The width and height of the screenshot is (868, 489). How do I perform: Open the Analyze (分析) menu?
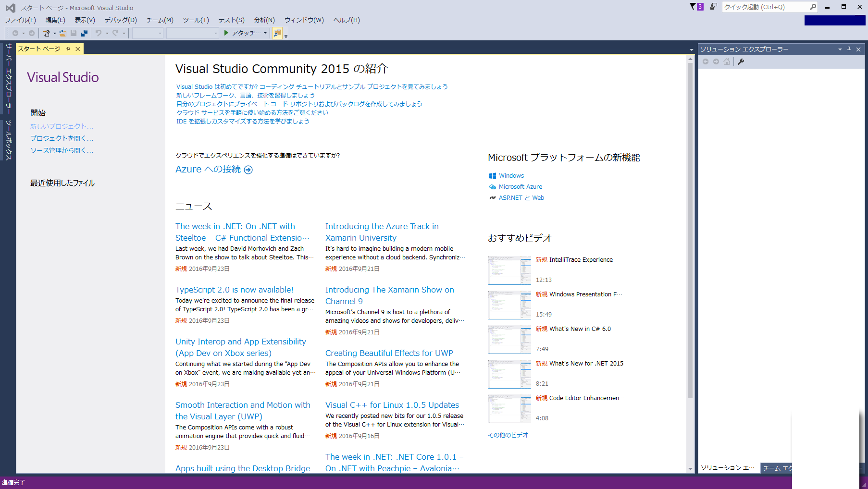[264, 20]
